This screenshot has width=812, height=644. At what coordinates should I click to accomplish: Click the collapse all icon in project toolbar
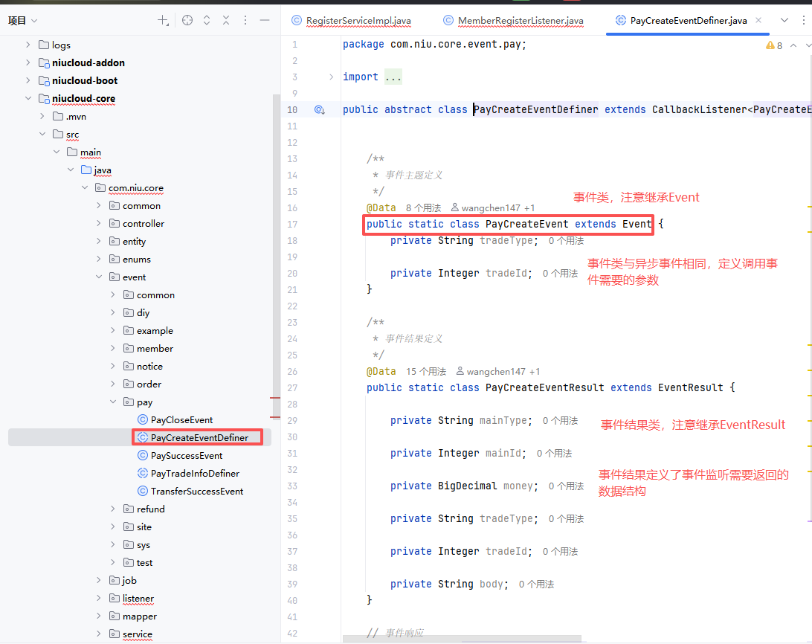[226, 21]
